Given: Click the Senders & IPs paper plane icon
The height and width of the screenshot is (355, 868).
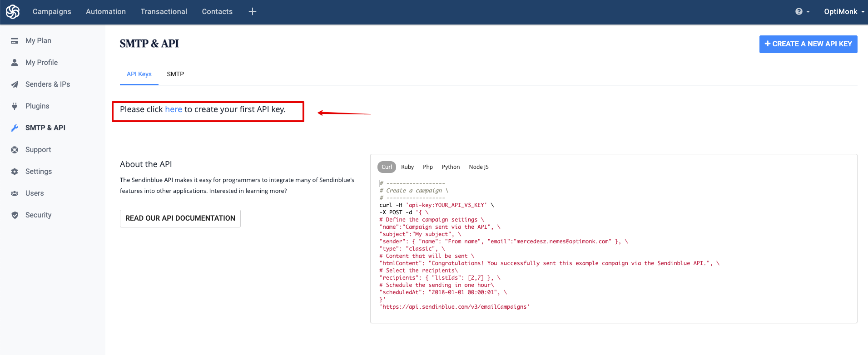Looking at the screenshot, I should coord(15,84).
